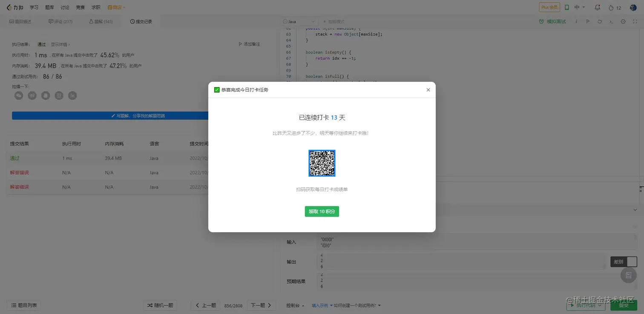Click the Plus 会员 button

pos(549,7)
